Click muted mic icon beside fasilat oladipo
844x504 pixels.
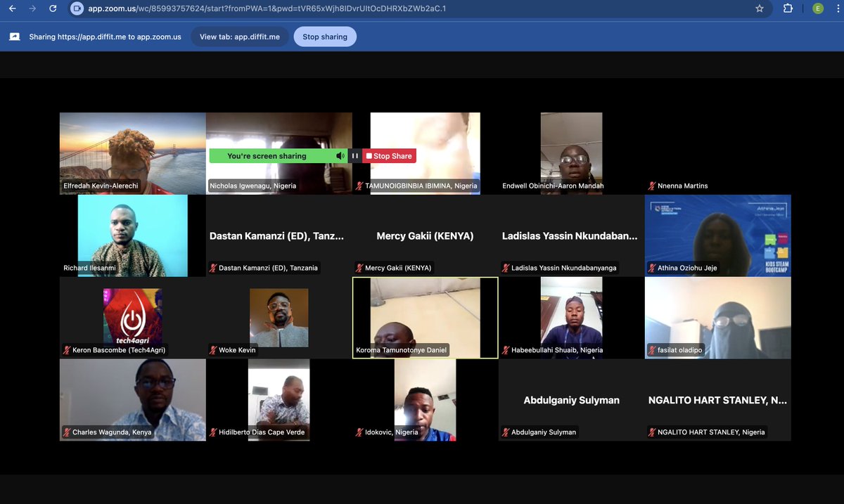[x=652, y=350]
